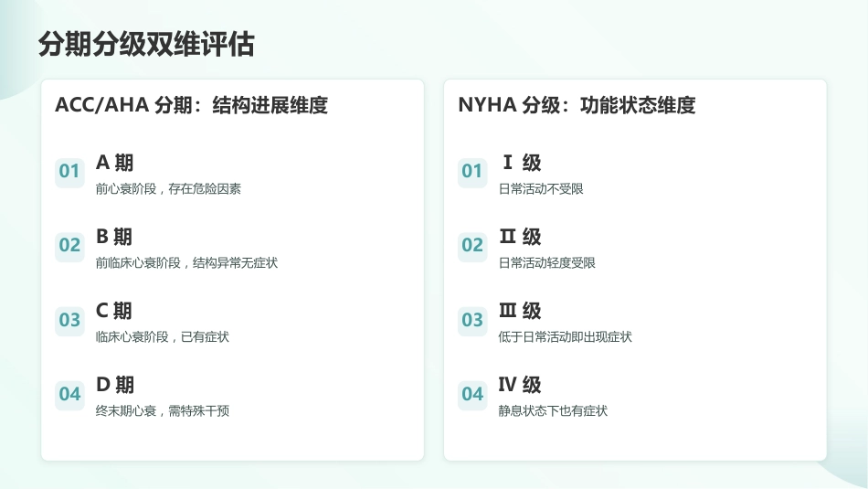Select the Ⅲ 级 label
The image size is (868, 489).
520,311
